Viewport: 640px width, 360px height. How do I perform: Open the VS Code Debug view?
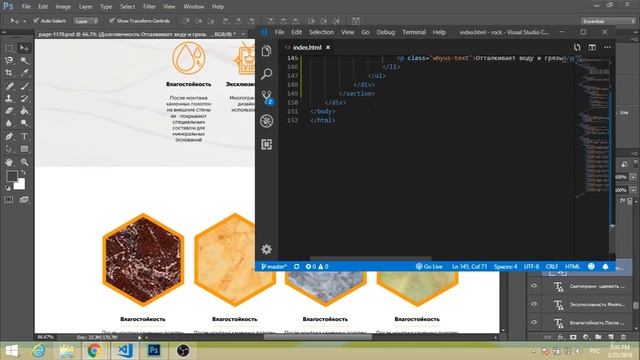(x=267, y=121)
